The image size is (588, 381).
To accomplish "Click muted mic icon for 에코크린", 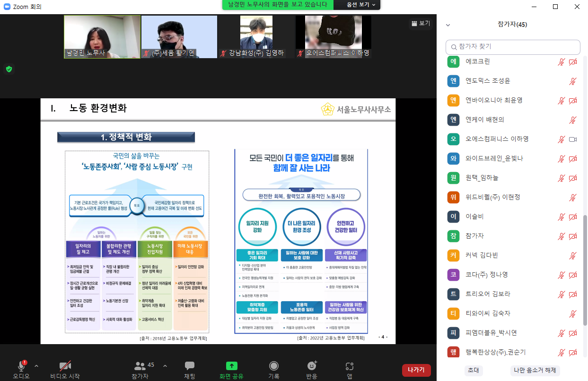I will (562, 61).
